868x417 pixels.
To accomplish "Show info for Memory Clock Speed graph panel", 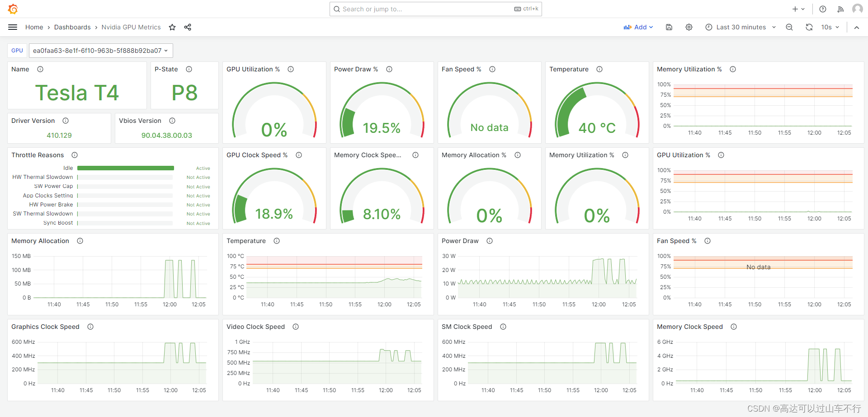I will (x=734, y=327).
